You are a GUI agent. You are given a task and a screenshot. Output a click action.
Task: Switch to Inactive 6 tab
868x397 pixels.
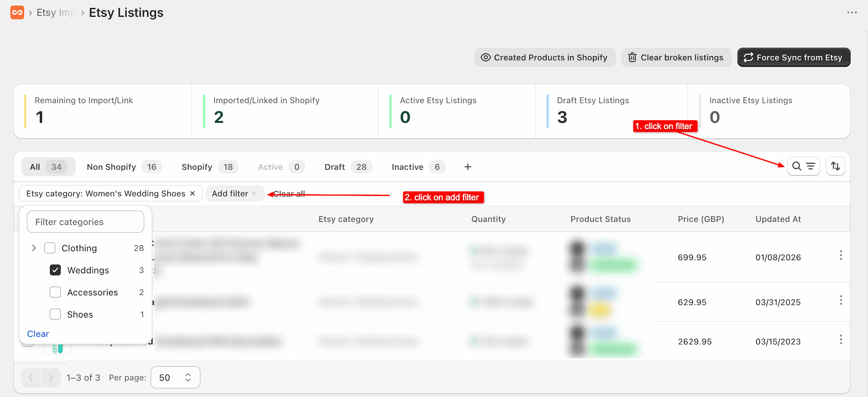click(x=418, y=167)
